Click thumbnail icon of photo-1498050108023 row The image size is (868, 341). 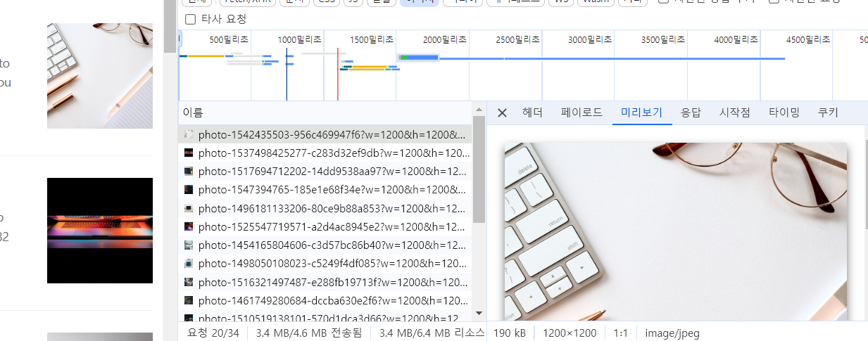[x=189, y=264]
